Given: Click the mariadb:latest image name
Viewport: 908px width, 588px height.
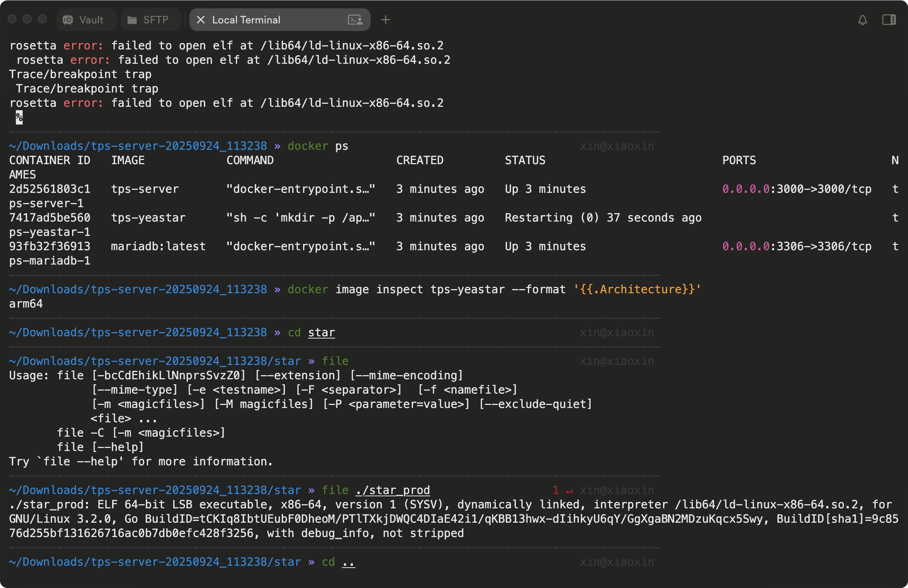Looking at the screenshot, I should click(x=158, y=246).
